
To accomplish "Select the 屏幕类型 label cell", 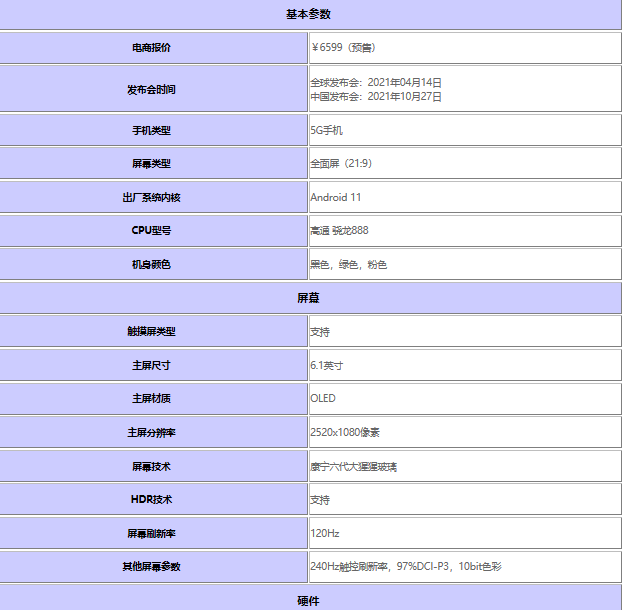I will [x=152, y=163].
